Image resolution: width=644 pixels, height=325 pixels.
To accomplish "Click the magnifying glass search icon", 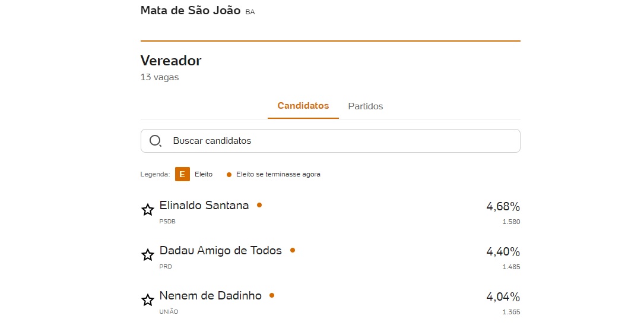I will 156,141.
